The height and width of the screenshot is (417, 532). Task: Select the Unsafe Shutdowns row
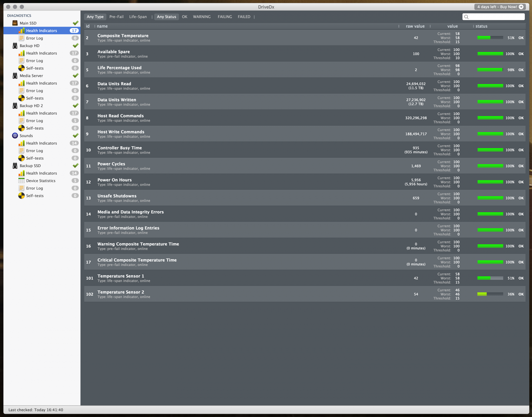tap(305, 198)
